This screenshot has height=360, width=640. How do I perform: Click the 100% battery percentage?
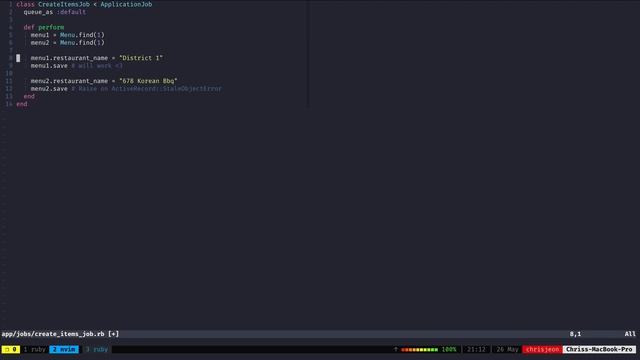(x=449, y=349)
